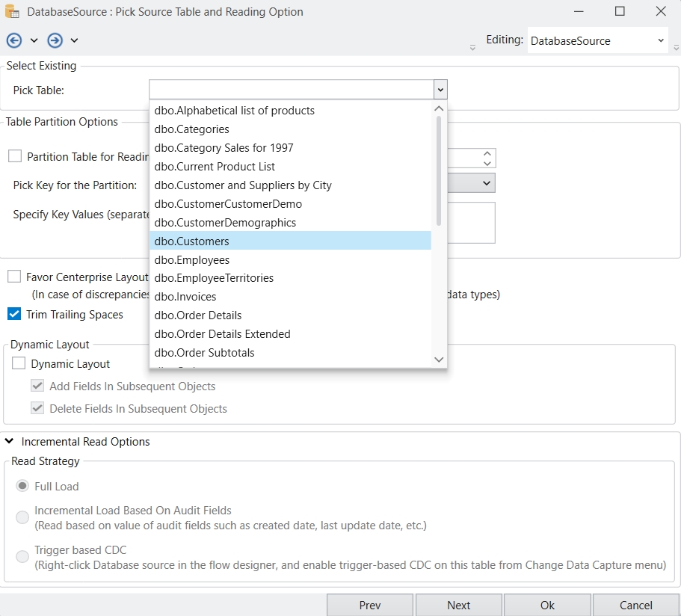Click the Ok button
This screenshot has height=616, width=681.
547,605
